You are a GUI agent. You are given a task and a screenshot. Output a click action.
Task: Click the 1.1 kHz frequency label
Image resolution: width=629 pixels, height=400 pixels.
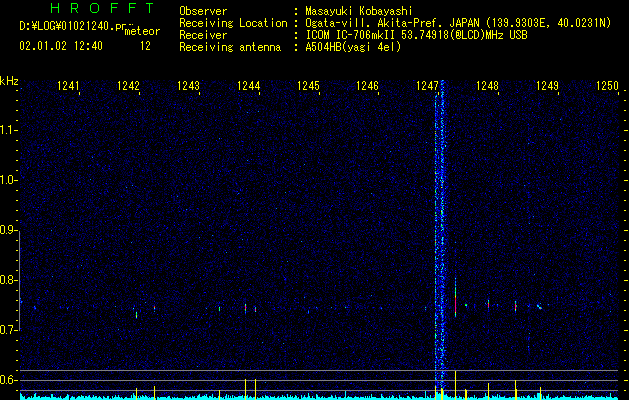(x=8, y=130)
